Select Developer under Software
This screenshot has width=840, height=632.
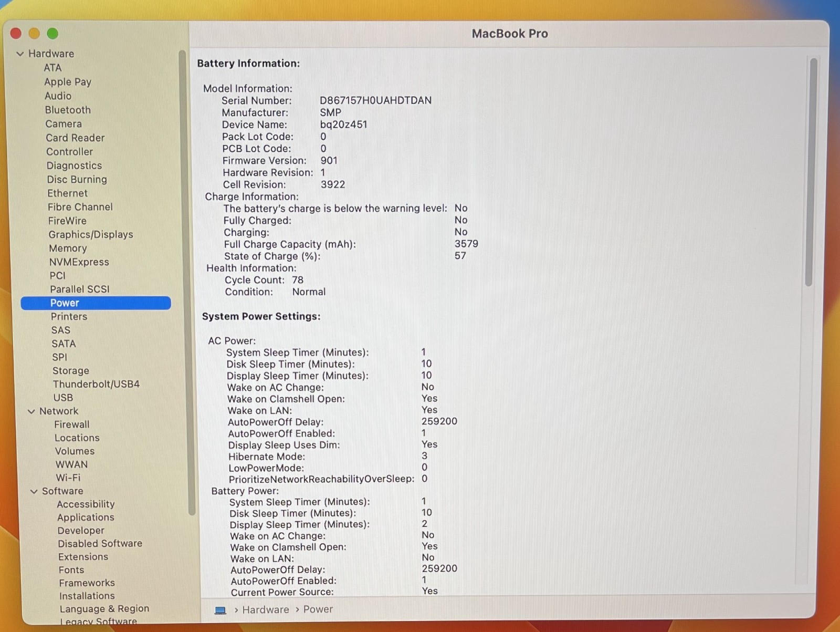coord(81,531)
